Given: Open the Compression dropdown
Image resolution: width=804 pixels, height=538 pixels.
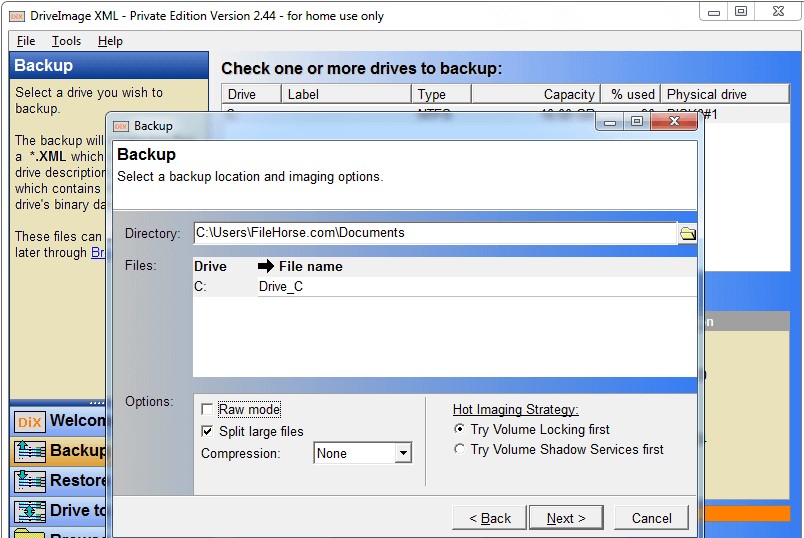Looking at the screenshot, I should pos(404,453).
